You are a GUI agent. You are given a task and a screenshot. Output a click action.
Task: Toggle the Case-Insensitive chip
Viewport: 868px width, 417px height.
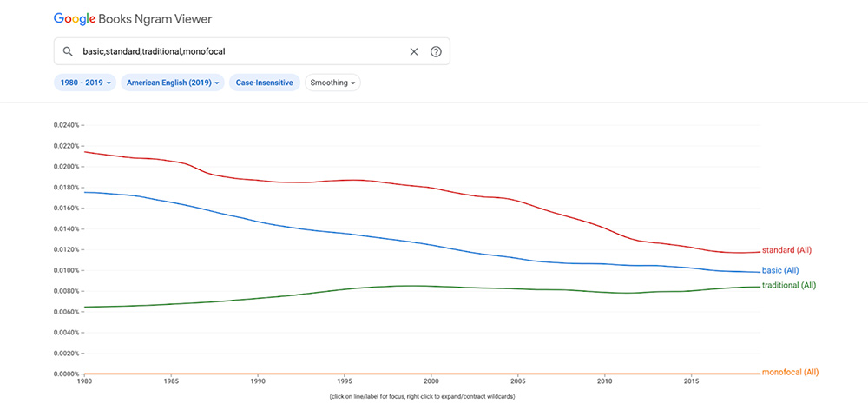click(265, 83)
